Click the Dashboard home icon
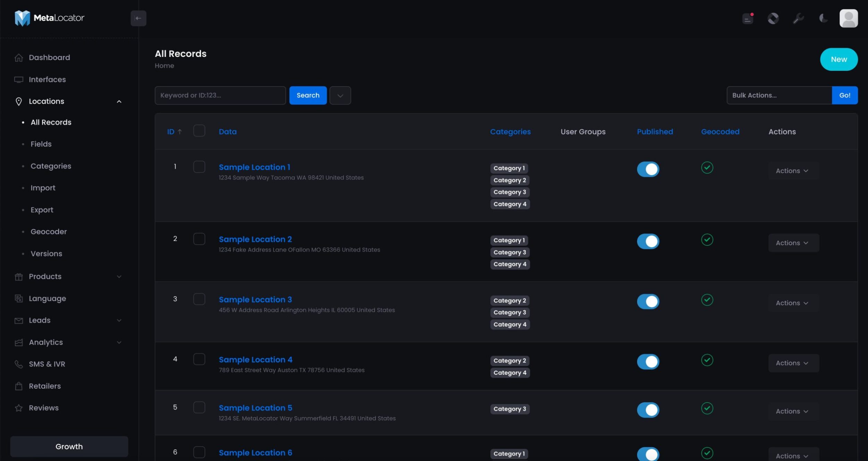 [x=19, y=58]
